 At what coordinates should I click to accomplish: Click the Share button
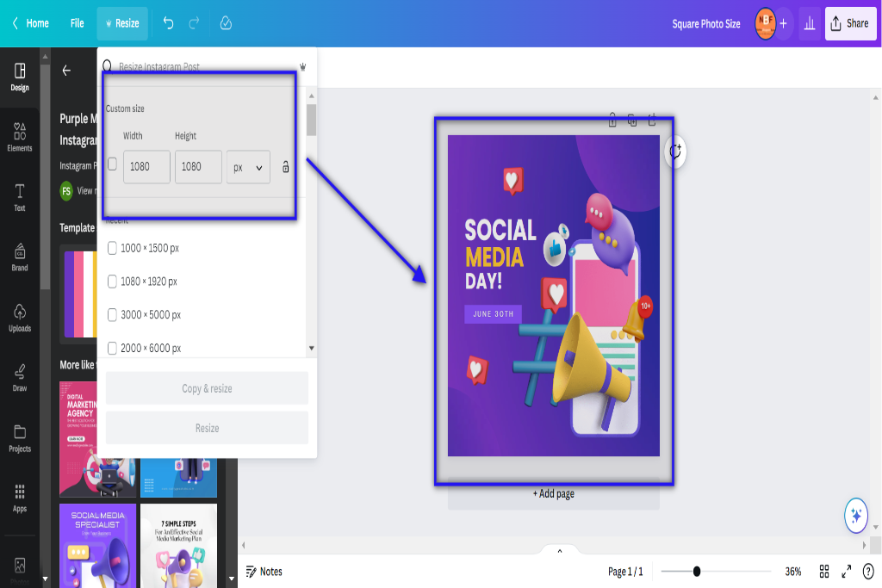click(x=850, y=23)
